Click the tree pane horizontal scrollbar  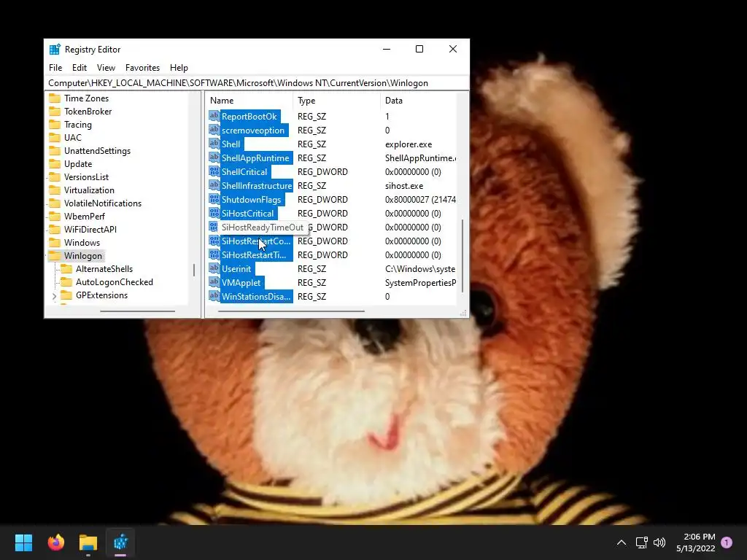pyautogui.click(x=137, y=311)
